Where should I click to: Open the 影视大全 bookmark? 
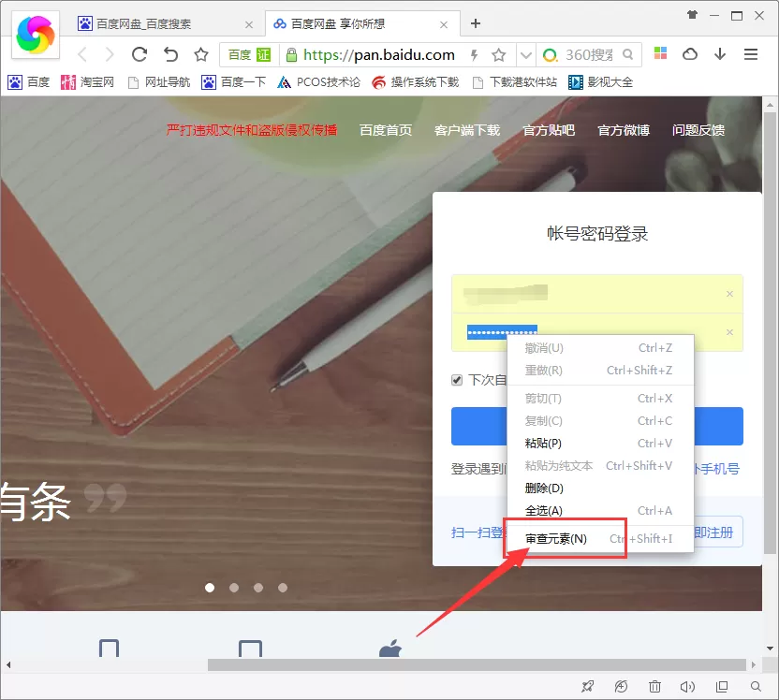pos(601,82)
